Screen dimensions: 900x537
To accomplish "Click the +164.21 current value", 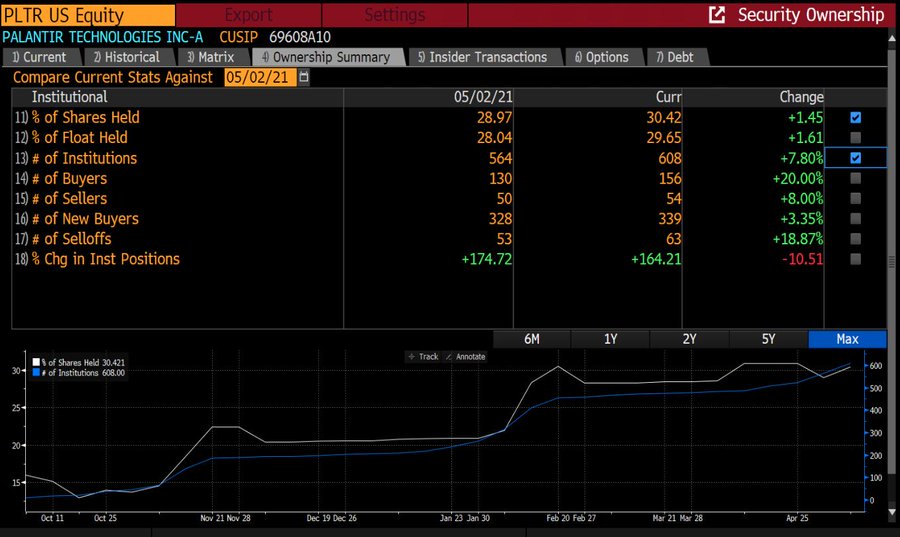I will (656, 259).
